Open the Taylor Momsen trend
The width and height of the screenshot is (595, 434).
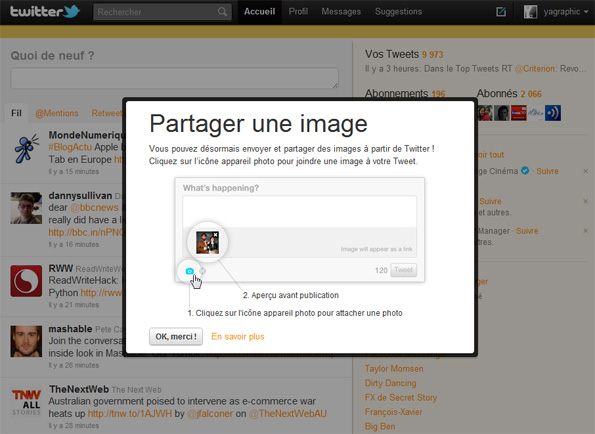[394, 368]
